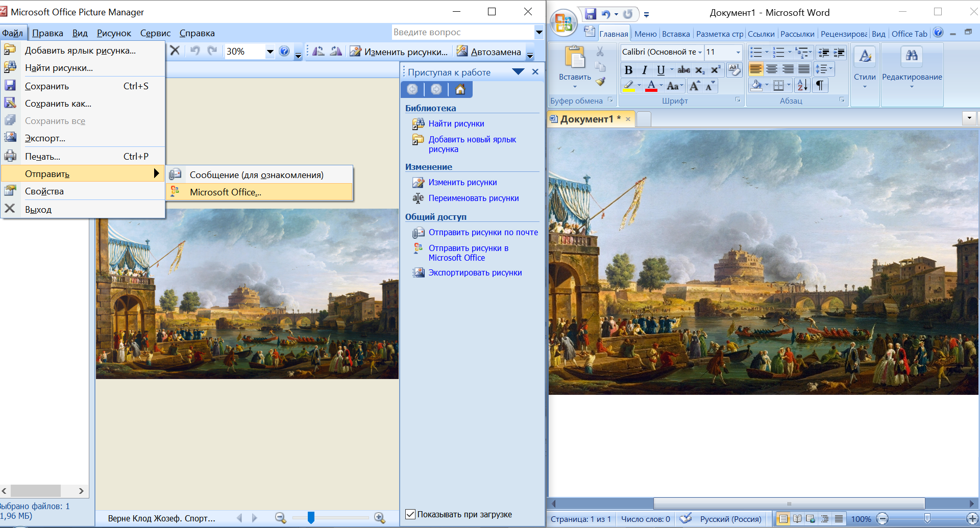Click 'Автозамена' toolbar button in Picture Manager
980x528 pixels.
tap(489, 52)
